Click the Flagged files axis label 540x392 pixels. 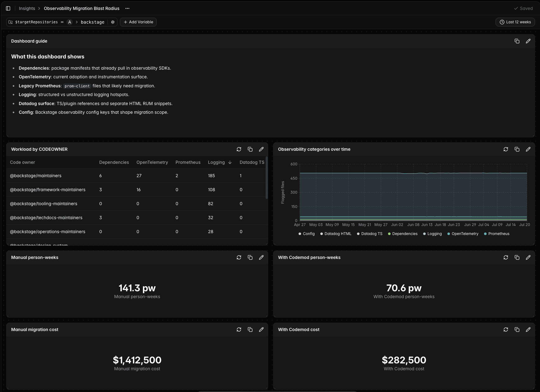[x=283, y=192]
